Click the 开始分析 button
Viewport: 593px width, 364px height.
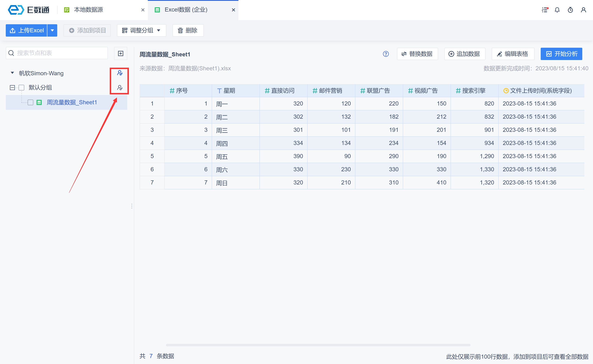click(x=561, y=54)
